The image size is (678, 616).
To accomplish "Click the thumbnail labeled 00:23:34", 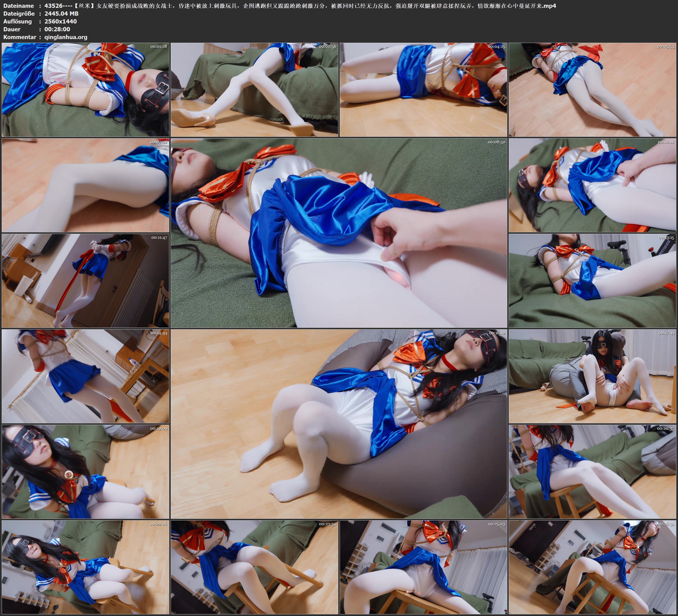I will [254, 567].
